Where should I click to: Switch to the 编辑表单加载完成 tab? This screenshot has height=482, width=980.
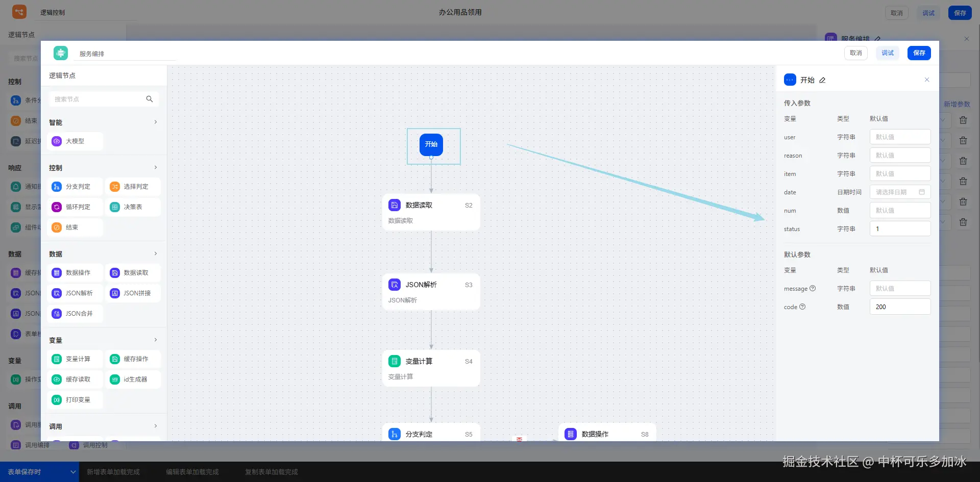[x=192, y=472]
